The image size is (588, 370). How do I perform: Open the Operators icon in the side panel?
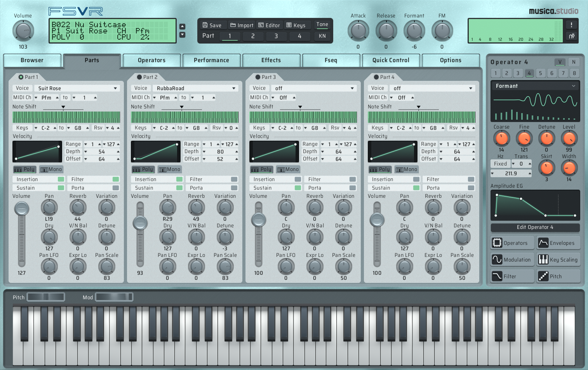512,243
